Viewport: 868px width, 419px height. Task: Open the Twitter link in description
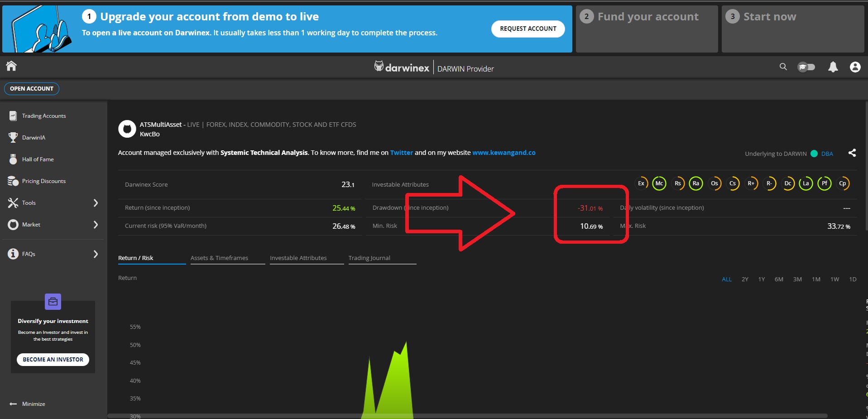[x=401, y=153]
